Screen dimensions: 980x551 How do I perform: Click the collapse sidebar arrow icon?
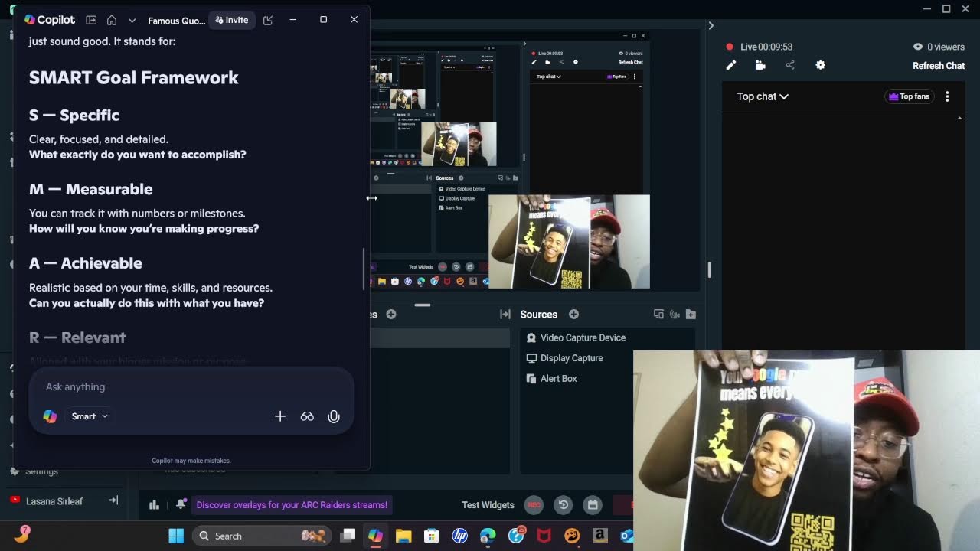point(113,500)
